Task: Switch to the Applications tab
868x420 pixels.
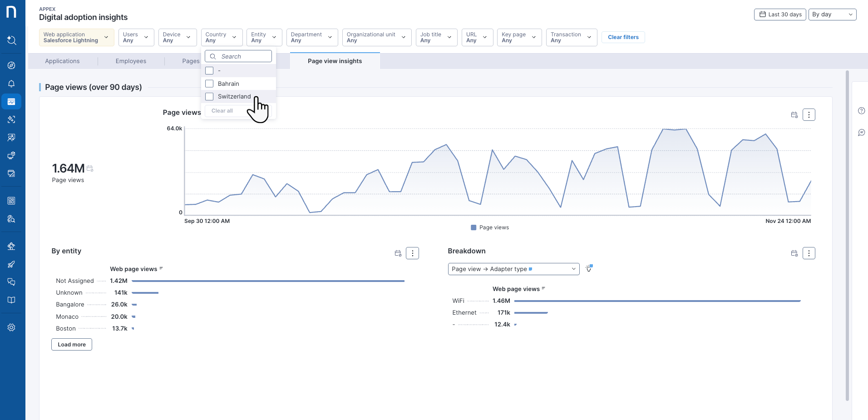Action: tap(62, 61)
